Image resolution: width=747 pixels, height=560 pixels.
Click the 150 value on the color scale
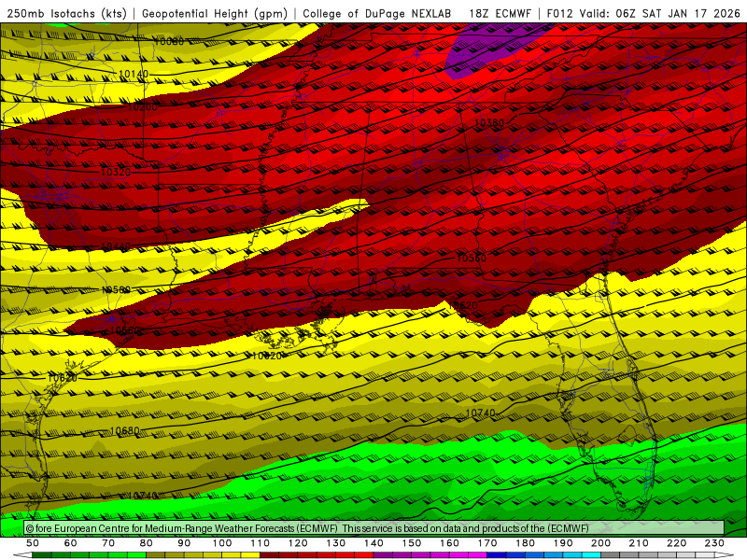411,543
